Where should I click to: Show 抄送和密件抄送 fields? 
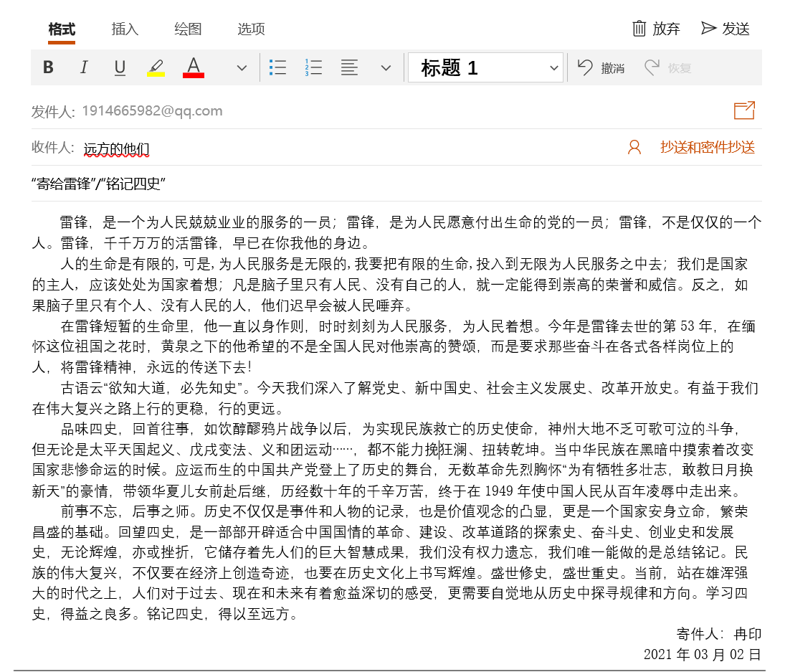pyautogui.click(x=708, y=148)
